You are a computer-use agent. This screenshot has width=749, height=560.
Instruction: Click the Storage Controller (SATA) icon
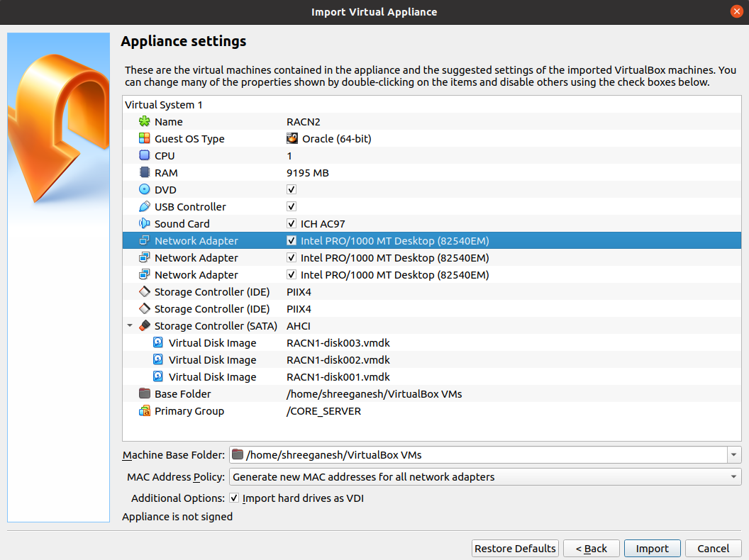tap(144, 325)
